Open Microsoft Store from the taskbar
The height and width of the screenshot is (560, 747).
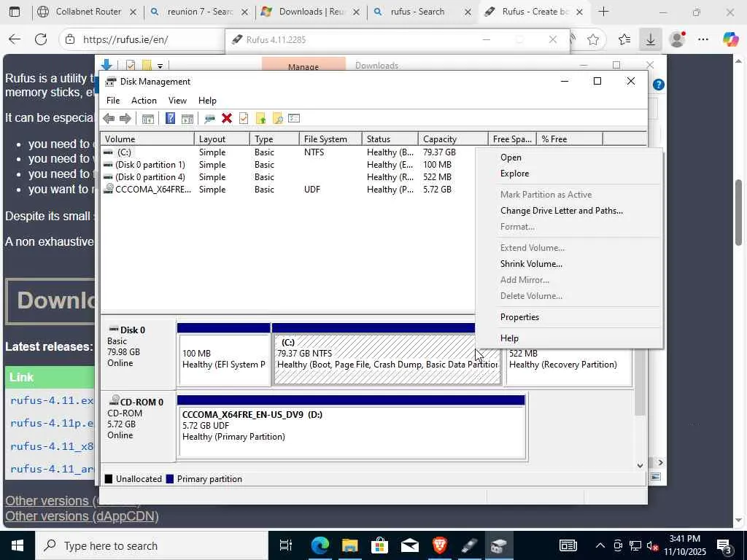(x=379, y=545)
